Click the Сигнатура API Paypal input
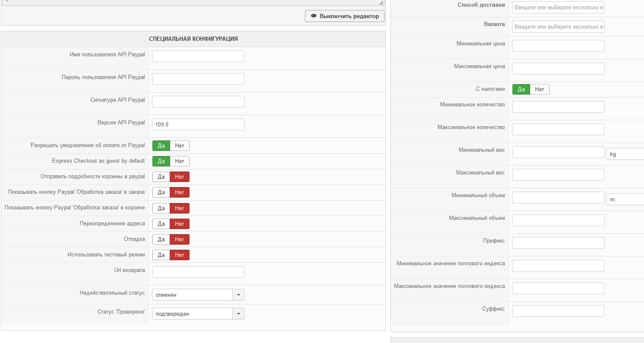The width and height of the screenshot is (644, 343). click(198, 102)
